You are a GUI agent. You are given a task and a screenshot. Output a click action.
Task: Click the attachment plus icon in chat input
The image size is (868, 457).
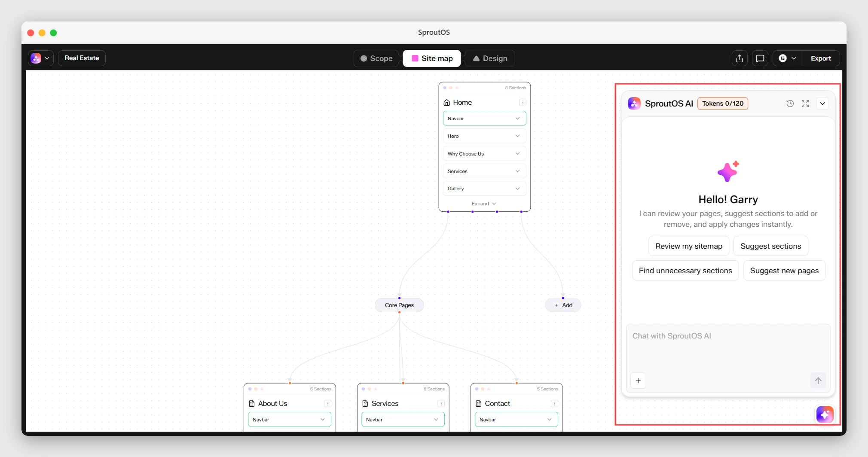pos(638,381)
